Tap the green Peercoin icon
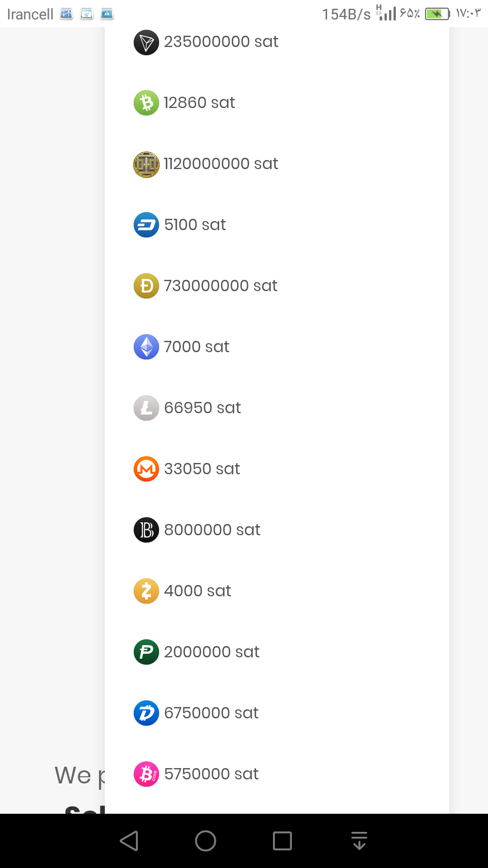488x868 pixels. pyautogui.click(x=146, y=652)
